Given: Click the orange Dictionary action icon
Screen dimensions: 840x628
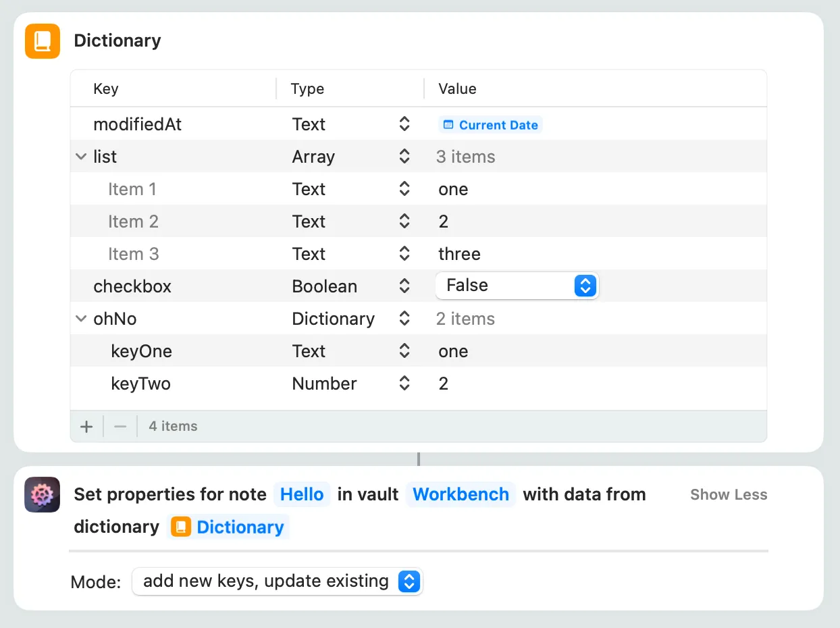Looking at the screenshot, I should click(43, 41).
